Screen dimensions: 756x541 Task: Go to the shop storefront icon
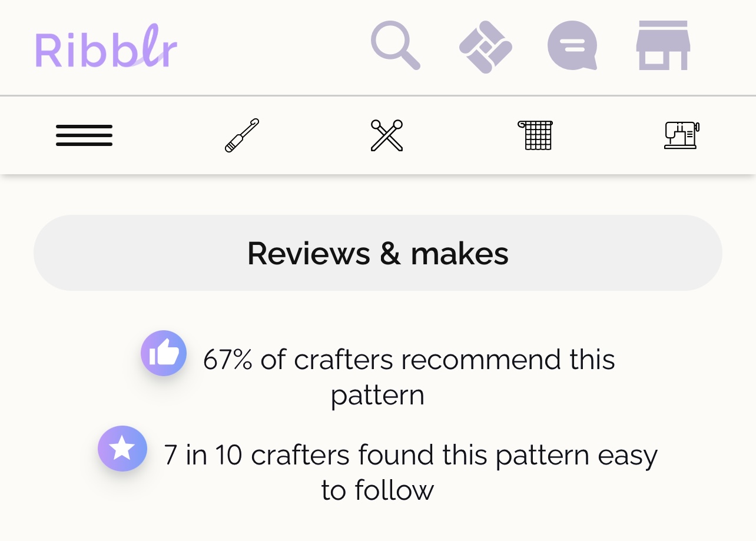pyautogui.click(x=663, y=45)
